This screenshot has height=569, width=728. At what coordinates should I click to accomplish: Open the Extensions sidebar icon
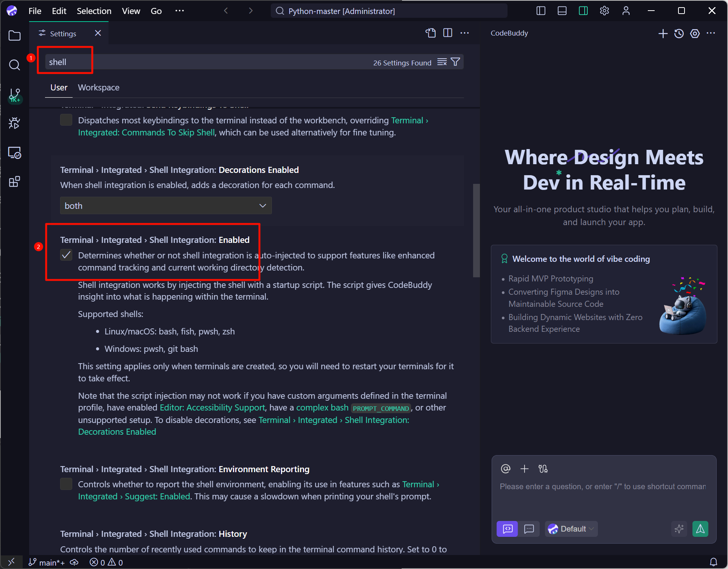coord(14,182)
